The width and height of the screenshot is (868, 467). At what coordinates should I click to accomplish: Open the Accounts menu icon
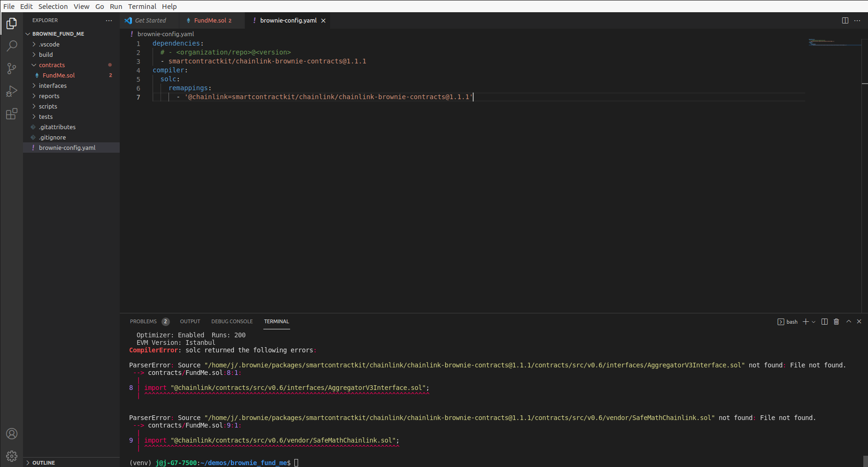(12, 434)
